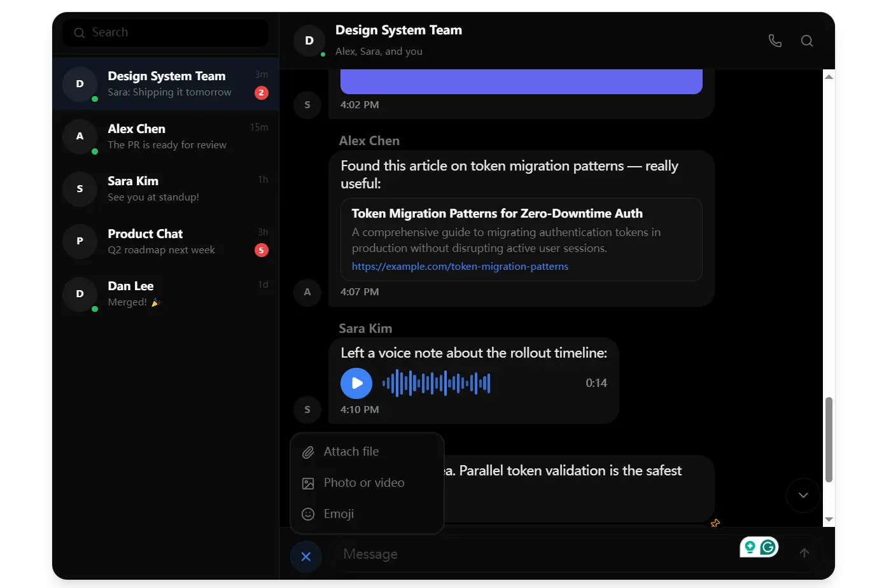884x588 pixels.
Task: Start a voice call with Design System Team
Action: tap(775, 40)
